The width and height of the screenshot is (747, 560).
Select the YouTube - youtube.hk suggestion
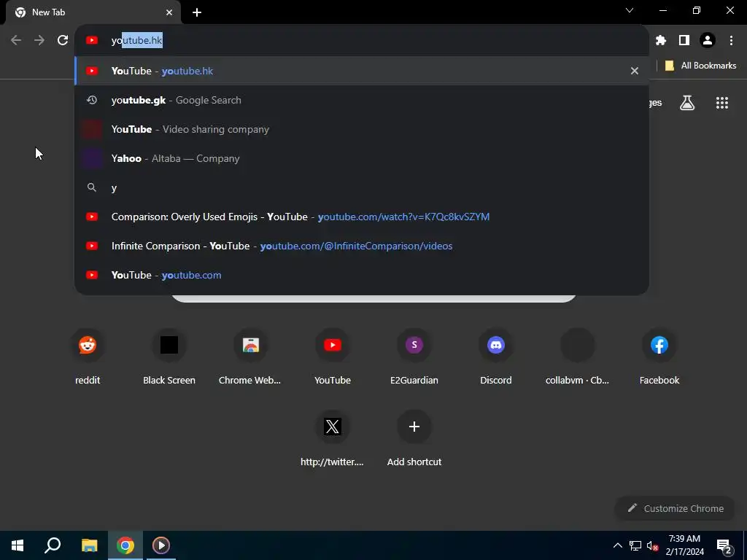tap(362, 71)
